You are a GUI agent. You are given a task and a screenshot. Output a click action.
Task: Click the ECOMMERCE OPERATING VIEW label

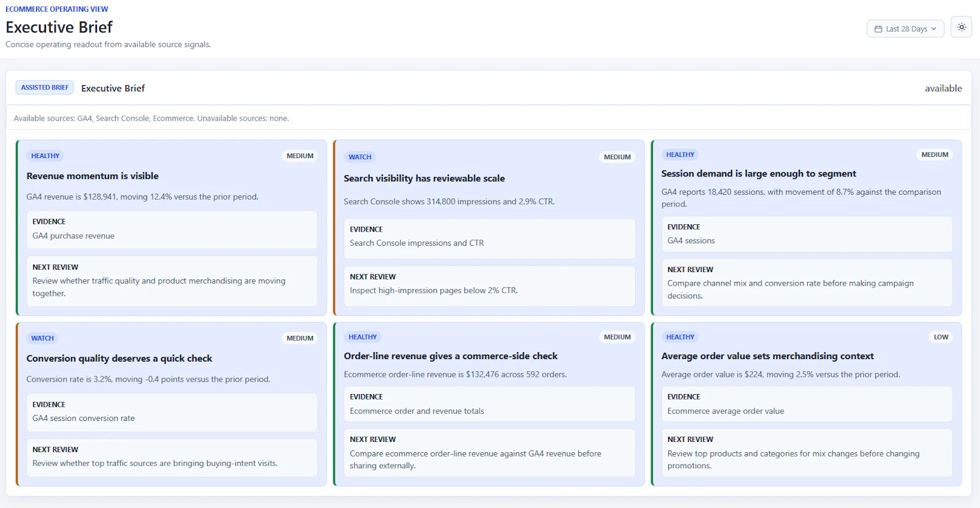57,9
